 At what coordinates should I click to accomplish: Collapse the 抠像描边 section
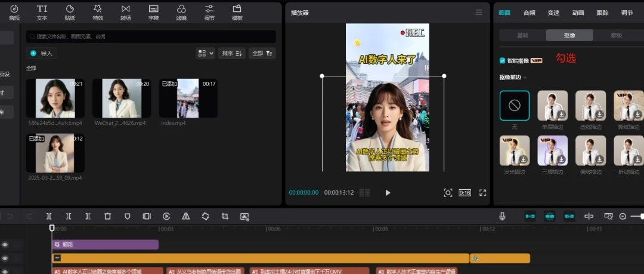(x=525, y=78)
